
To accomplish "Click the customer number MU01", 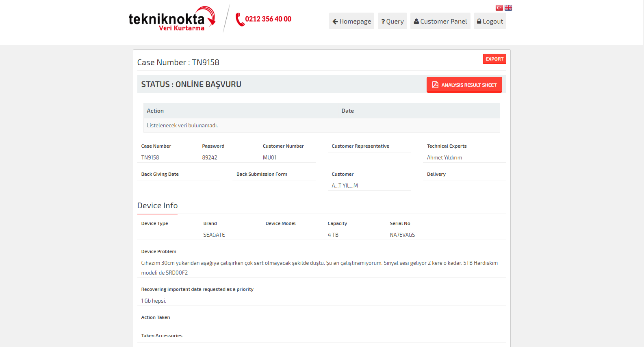I will pos(269,157).
